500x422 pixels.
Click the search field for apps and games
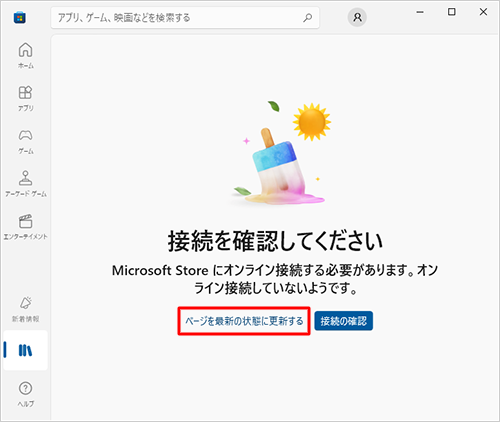(185, 18)
